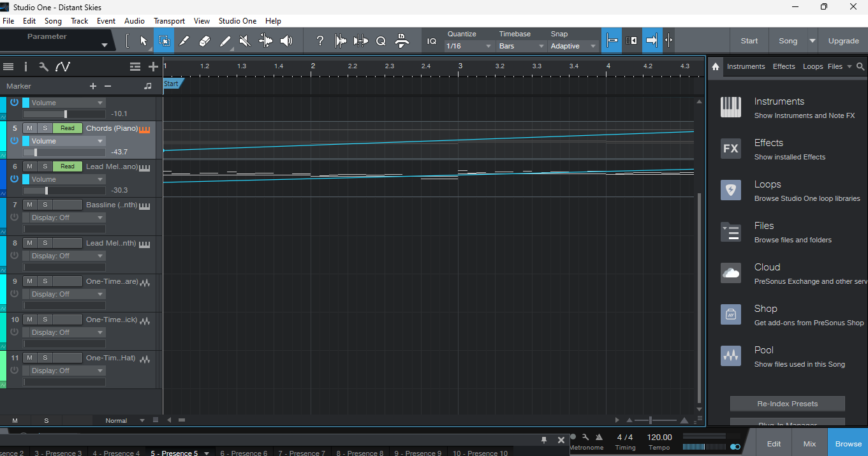This screenshot has width=868, height=456.
Task: Select the Range tool
Action: click(x=164, y=41)
